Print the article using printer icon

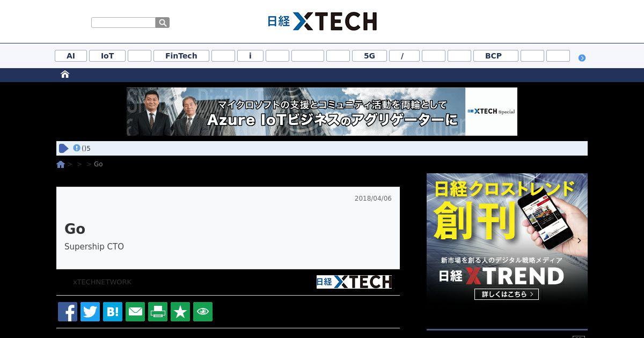click(x=158, y=312)
